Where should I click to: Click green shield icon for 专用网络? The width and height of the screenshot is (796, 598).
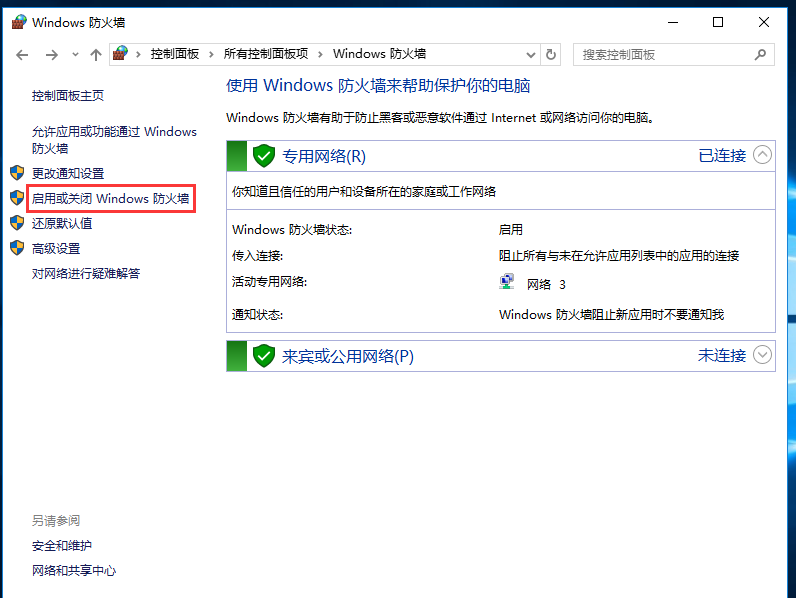click(x=264, y=156)
